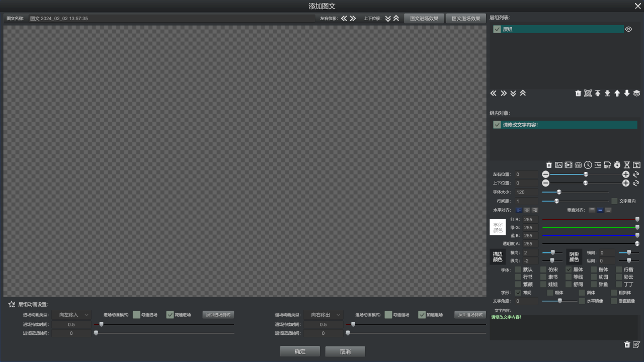Enable the 垂直镜像 checkbox
Image resolution: width=644 pixels, height=362 pixels.
coord(614,301)
